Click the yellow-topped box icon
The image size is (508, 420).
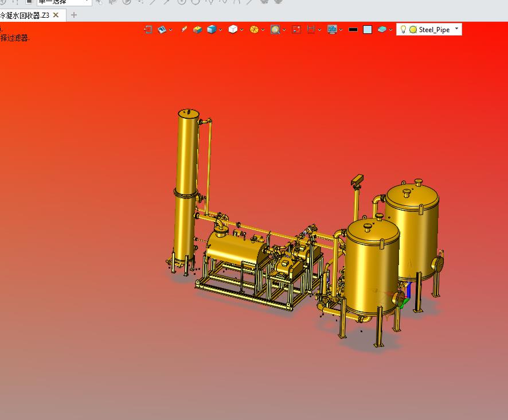coord(197,29)
